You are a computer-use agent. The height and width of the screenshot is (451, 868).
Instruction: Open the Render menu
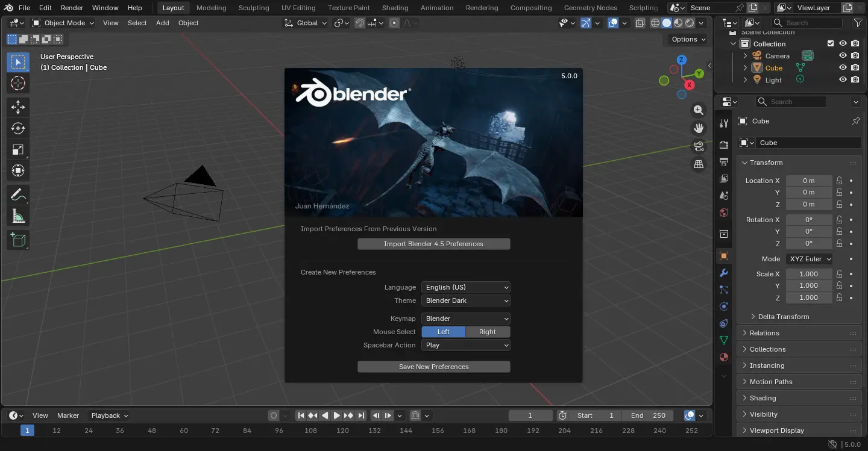72,8
